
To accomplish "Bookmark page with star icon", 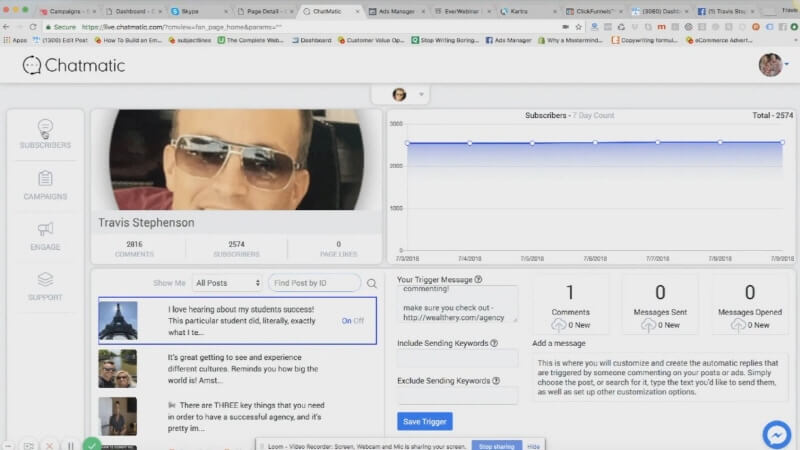I will (579, 27).
